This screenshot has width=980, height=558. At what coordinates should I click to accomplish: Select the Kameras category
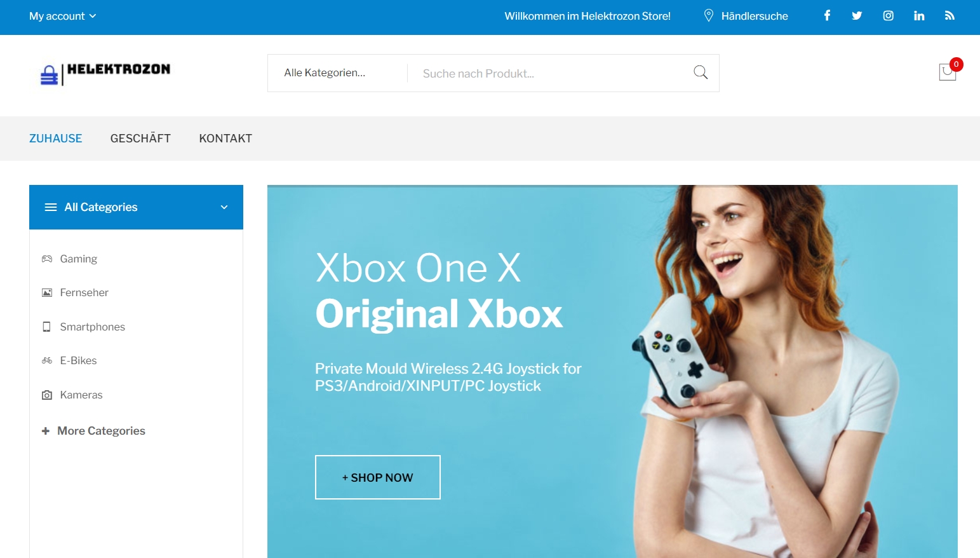[81, 395]
